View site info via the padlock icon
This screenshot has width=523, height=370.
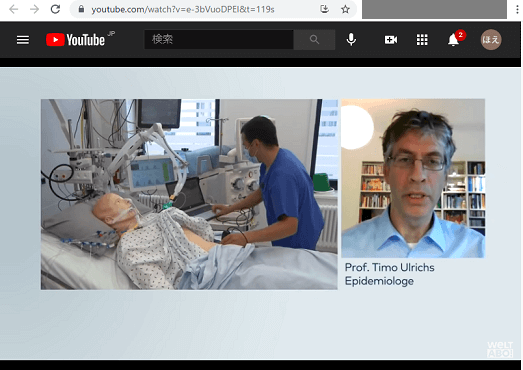[x=81, y=9]
